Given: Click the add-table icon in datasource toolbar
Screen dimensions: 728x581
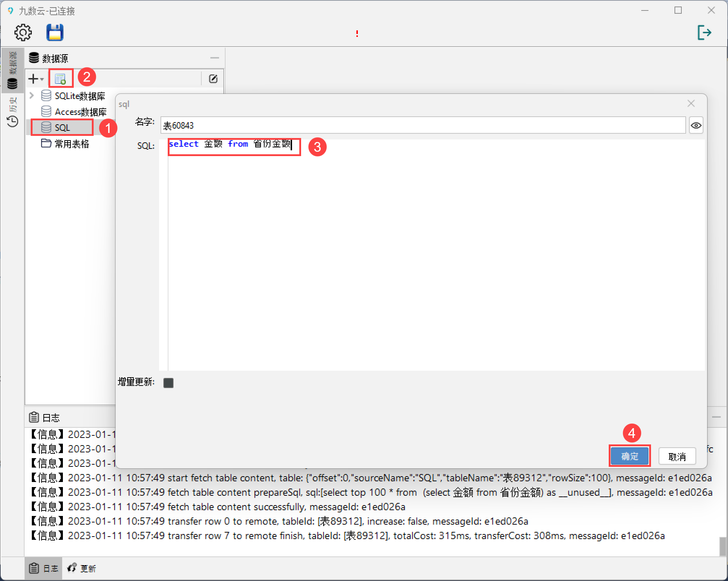Looking at the screenshot, I should click(60, 78).
